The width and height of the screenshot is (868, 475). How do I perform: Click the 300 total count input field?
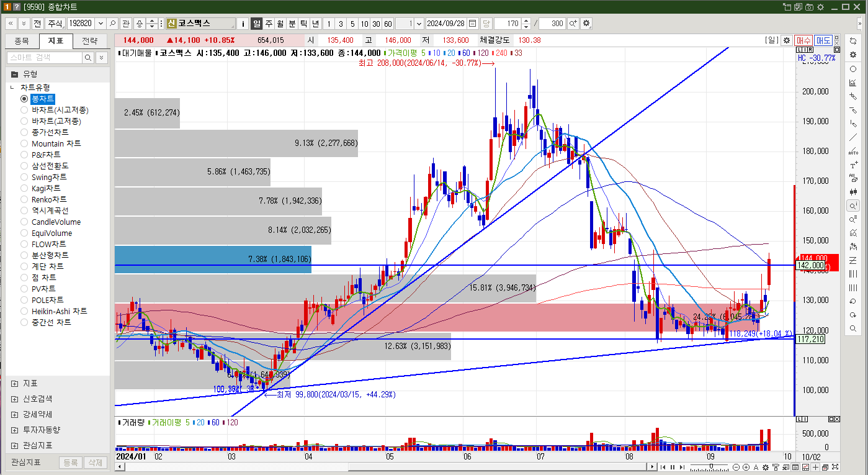pyautogui.click(x=552, y=24)
